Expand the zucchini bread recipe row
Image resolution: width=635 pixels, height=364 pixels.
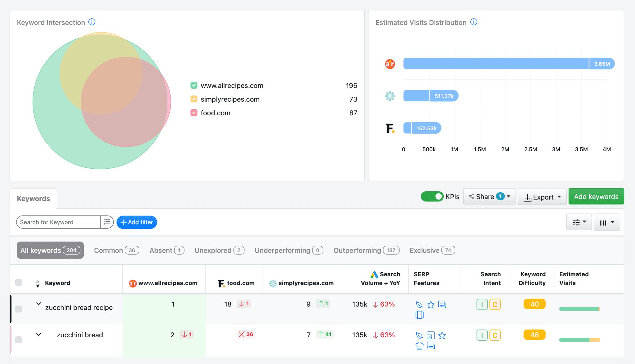[38, 304]
